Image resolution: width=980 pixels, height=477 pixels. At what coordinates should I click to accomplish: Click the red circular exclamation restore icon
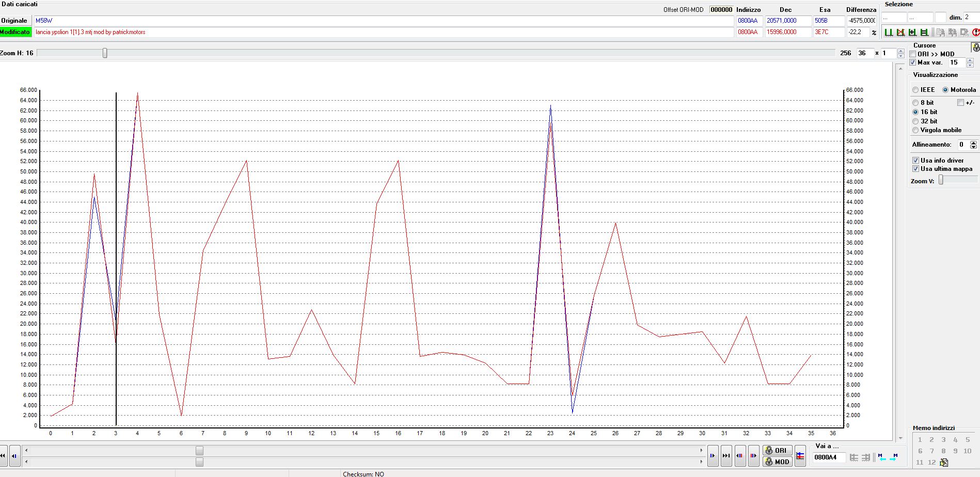975,32
